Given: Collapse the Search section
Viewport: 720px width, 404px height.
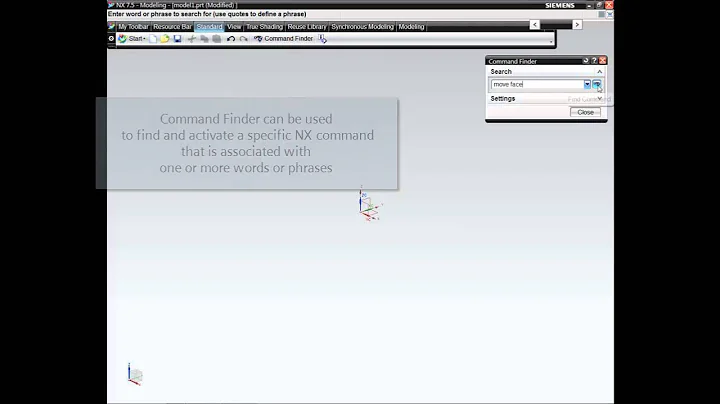Looking at the screenshot, I should pos(599,72).
